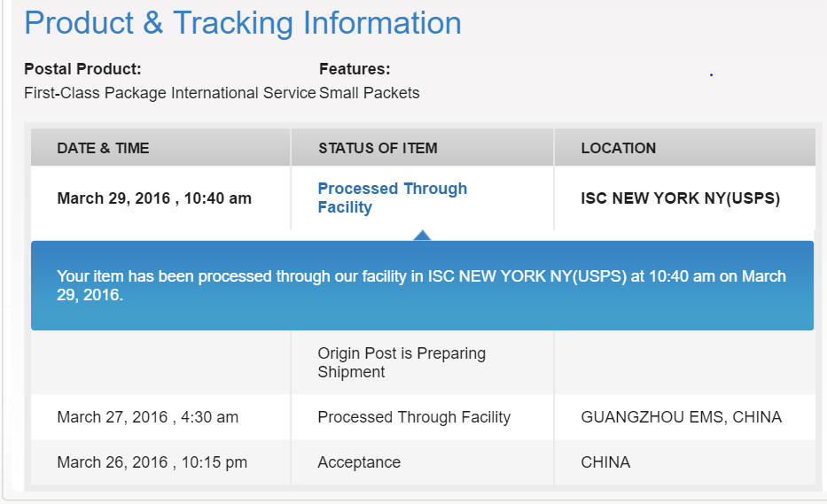
Task: Click CHINA location in the Acceptance row
Action: pos(605,462)
